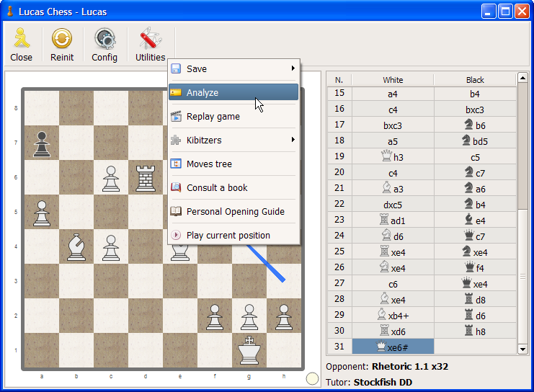This screenshot has height=392, width=534.
Task: Select White's move 21 a3
Action: pos(393,188)
